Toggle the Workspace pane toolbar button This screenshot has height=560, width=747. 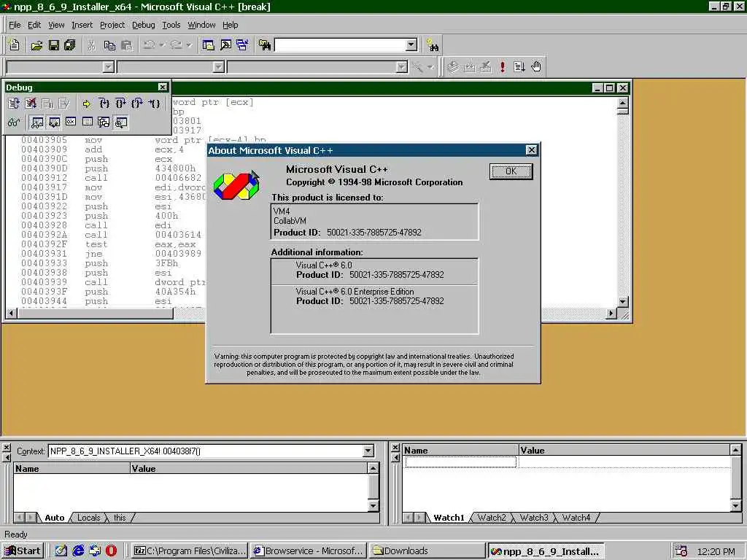208,45
